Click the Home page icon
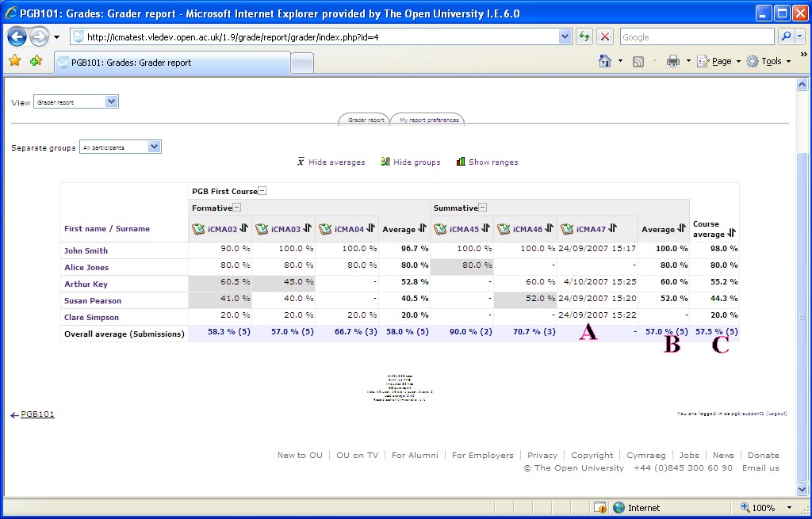Image resolution: width=812 pixels, height=519 pixels. tap(605, 61)
